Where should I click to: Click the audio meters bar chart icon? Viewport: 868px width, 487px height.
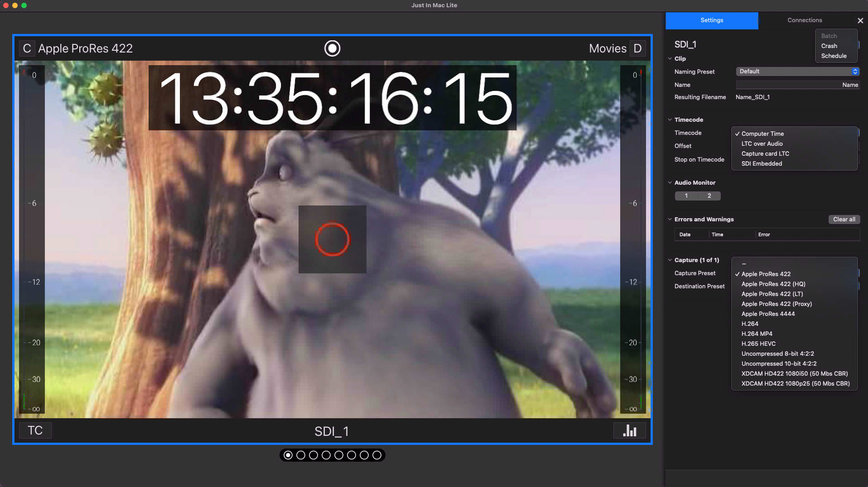tap(629, 430)
